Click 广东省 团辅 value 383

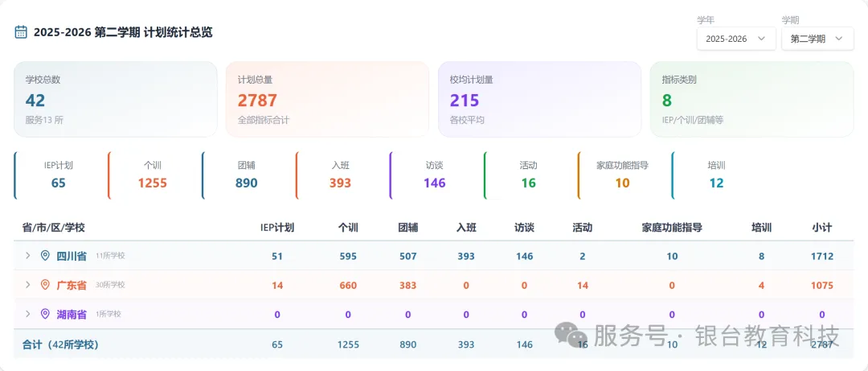pyautogui.click(x=408, y=286)
